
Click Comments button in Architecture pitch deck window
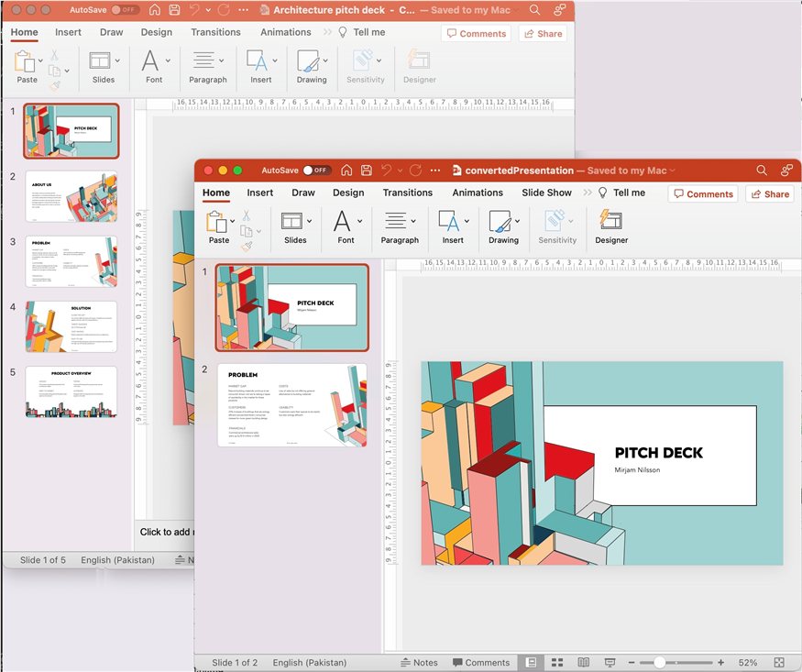coord(476,33)
